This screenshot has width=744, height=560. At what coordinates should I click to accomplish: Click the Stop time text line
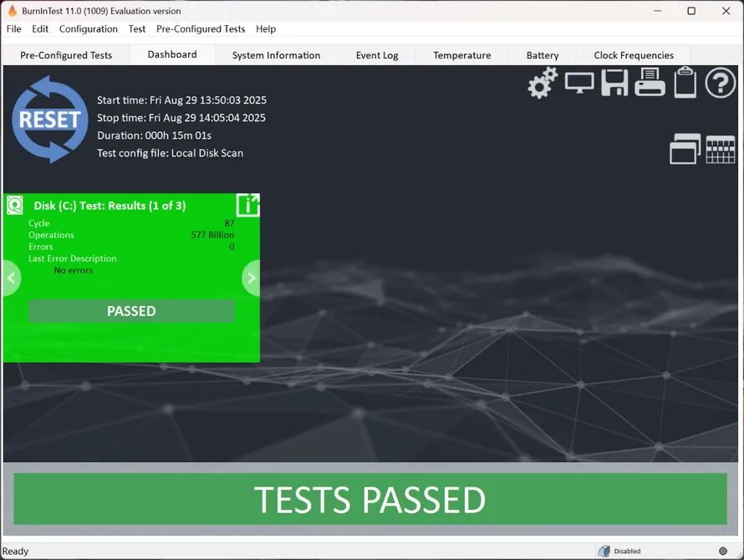(181, 118)
